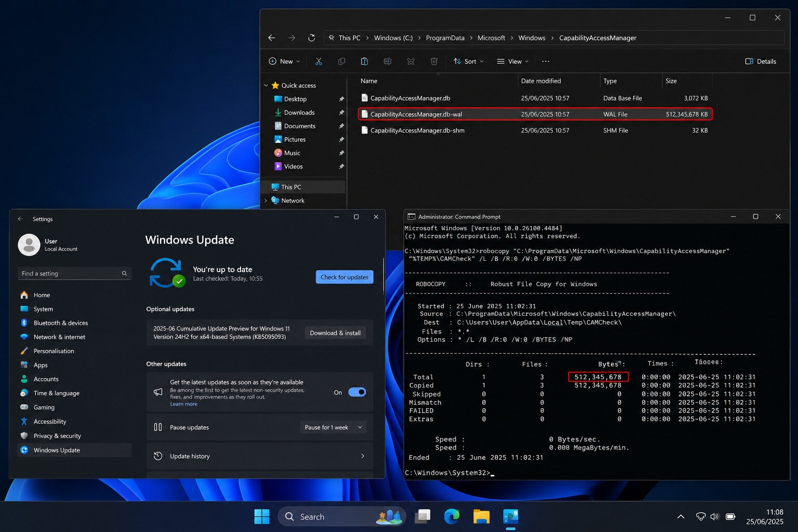Select CapabilityAccessManager.db file
Image resolution: width=798 pixels, height=532 pixels.
(535, 98)
